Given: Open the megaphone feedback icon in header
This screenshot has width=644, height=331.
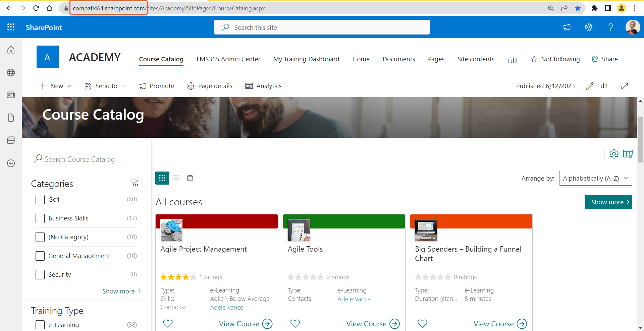Looking at the screenshot, I should tap(567, 27).
